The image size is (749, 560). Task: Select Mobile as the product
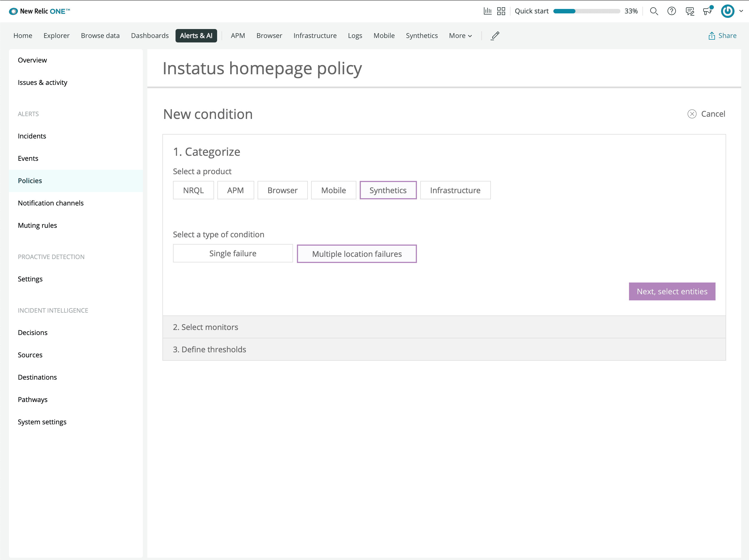coord(333,190)
